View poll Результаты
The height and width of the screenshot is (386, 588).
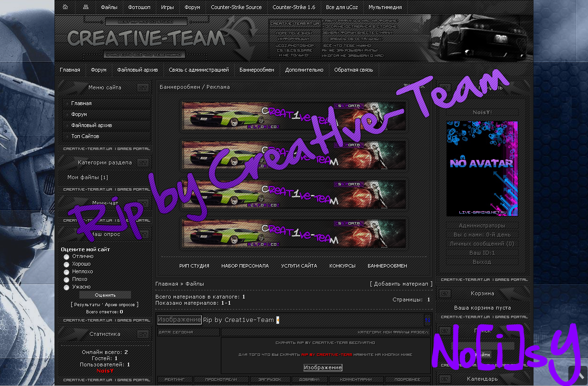[x=87, y=304]
